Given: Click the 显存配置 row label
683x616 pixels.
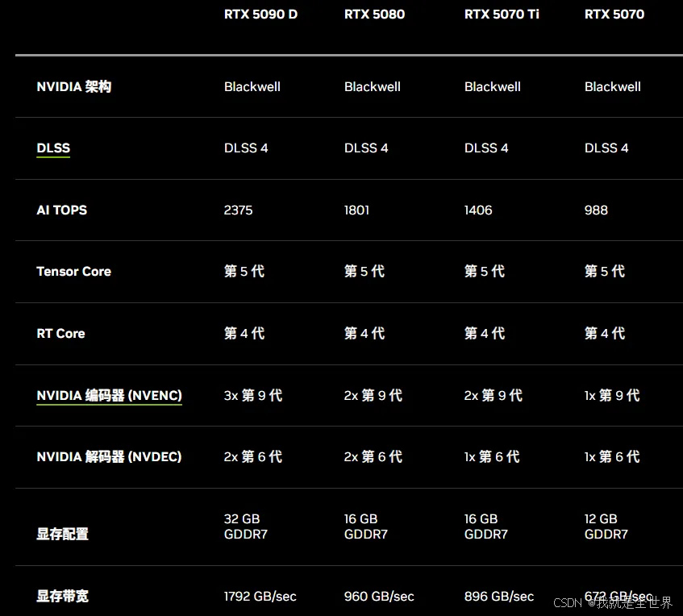Looking at the screenshot, I should (62, 534).
